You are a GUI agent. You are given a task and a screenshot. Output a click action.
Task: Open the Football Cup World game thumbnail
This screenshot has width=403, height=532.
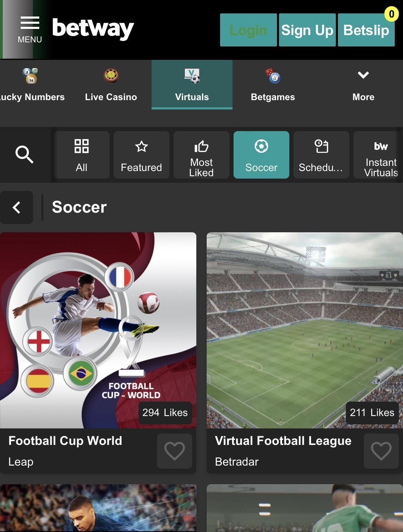(98, 330)
